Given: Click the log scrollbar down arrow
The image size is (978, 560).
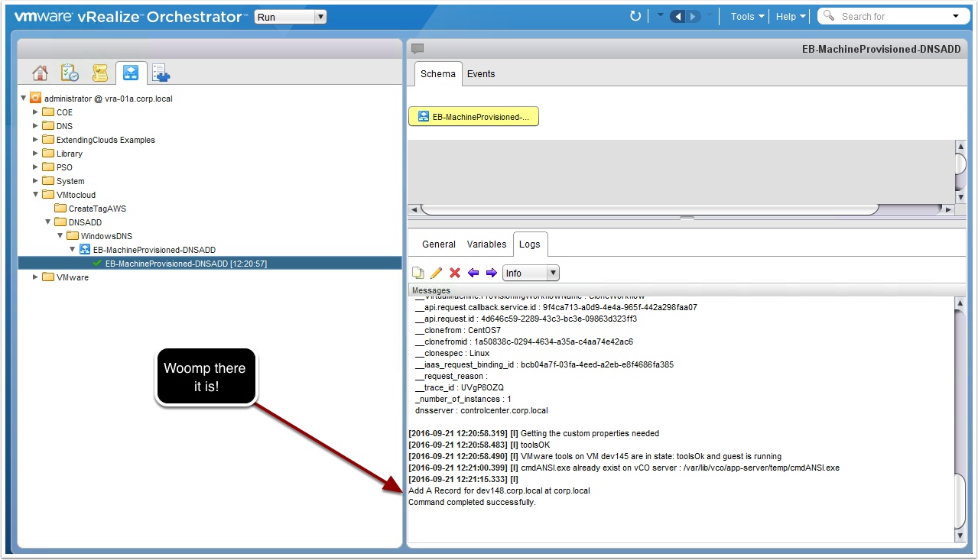Looking at the screenshot, I should [960, 536].
